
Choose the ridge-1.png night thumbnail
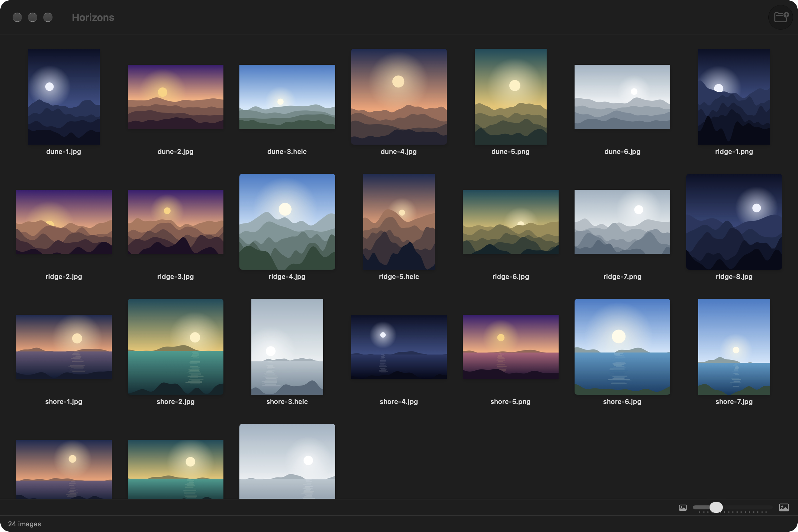[734, 97]
